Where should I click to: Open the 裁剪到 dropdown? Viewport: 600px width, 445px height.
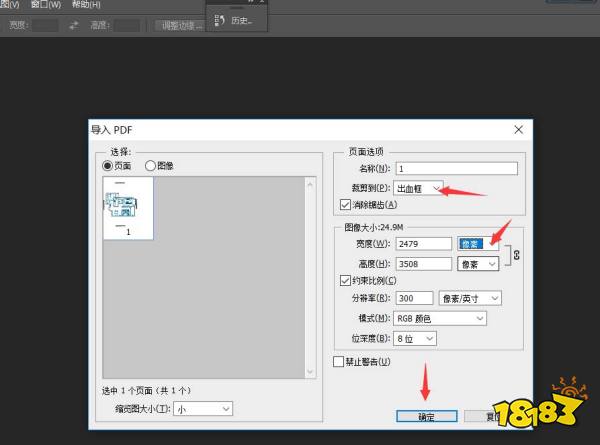tap(418, 187)
